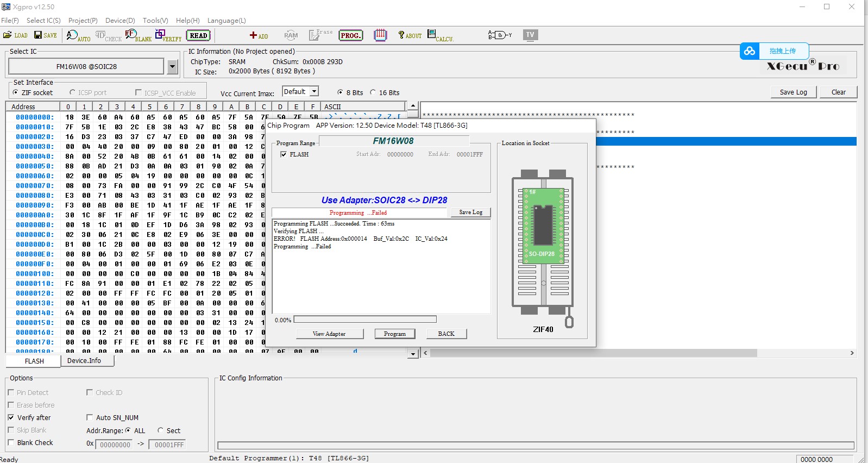
Task: Toggle the Verify after checkbox
Action: [x=11, y=417]
